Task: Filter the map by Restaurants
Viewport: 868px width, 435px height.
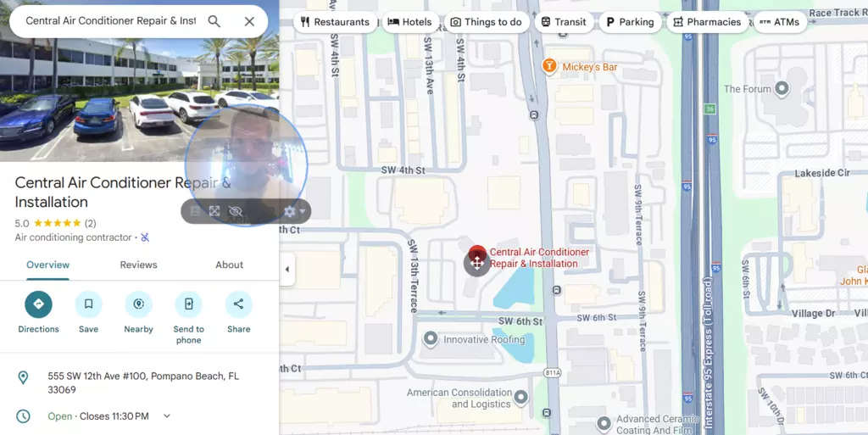Action: 336,22
